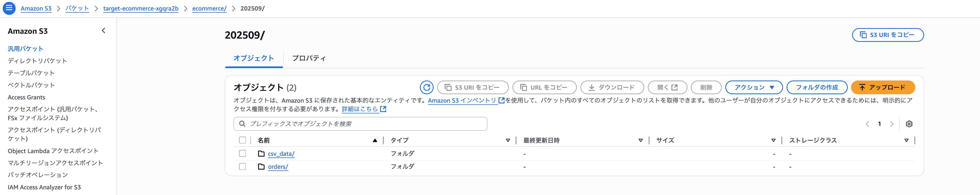Sort by タイプ column arrow
This screenshot has height=195, width=980.
pyautogui.click(x=508, y=140)
